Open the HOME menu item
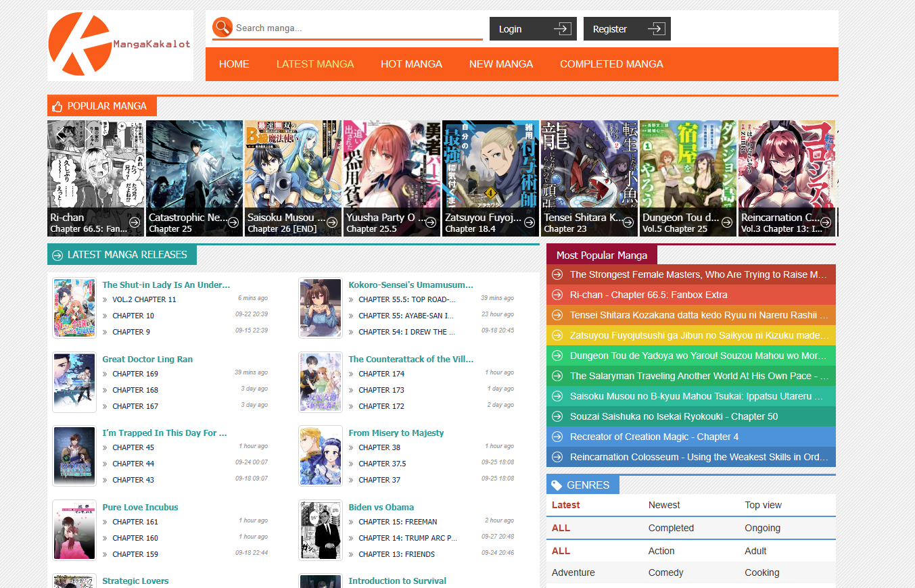The width and height of the screenshot is (915, 588). [x=234, y=64]
